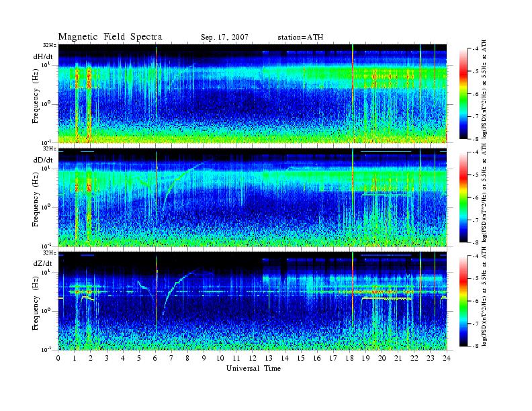The height and width of the screenshot is (411, 532).
Task: Click the "32Hz" tick above dZ/dt panel
Action: click(50, 253)
